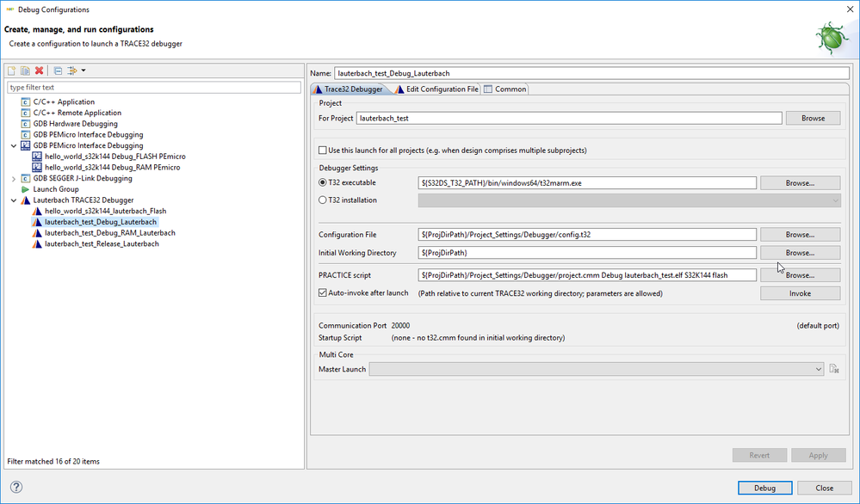Click the Debug button
The height and width of the screenshot is (504, 860).
pos(764,489)
